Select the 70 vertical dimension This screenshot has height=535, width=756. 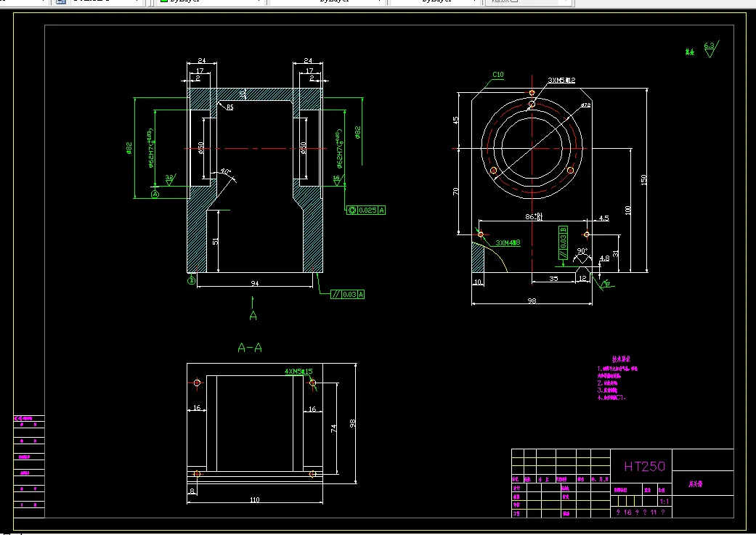(x=455, y=192)
